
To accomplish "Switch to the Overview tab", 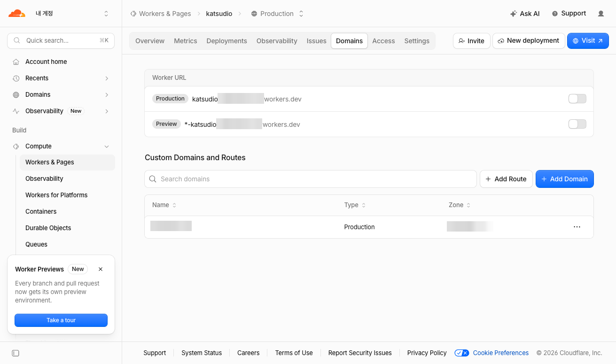I will point(150,41).
